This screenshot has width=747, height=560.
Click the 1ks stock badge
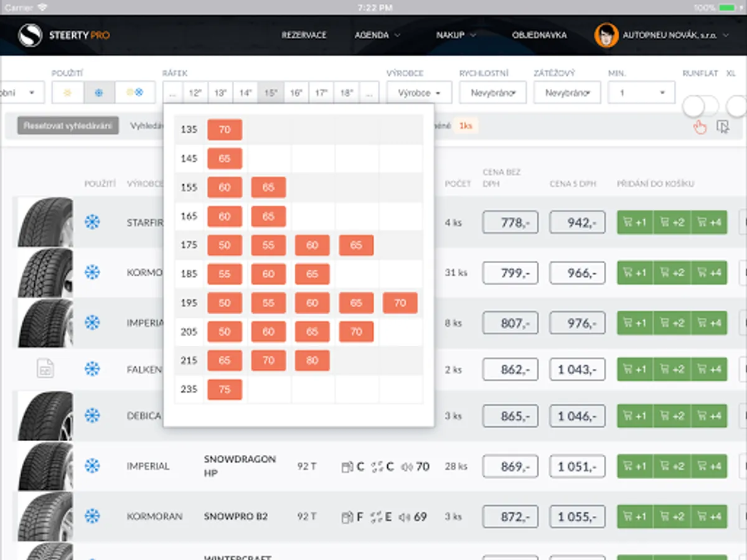(x=466, y=126)
